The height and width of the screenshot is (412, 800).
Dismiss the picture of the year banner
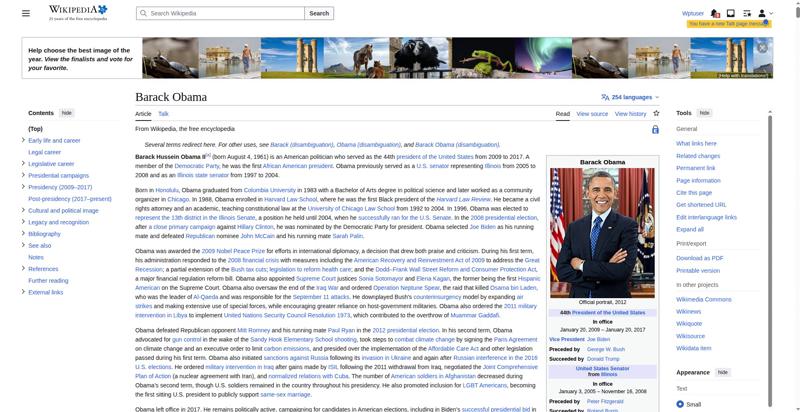[763, 47]
